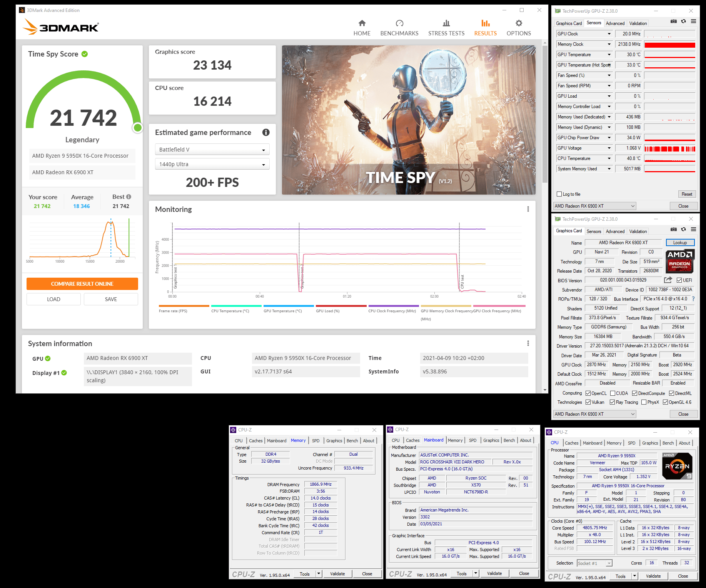Screen dimensions: 706x588
Task: Switch to Advanced tab in GPU-Z Sensors window
Action: [615, 23]
